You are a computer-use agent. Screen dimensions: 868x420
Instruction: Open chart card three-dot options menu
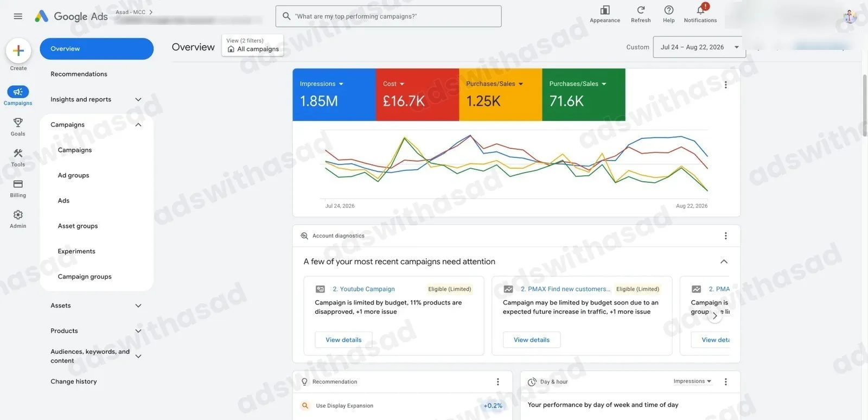(726, 85)
